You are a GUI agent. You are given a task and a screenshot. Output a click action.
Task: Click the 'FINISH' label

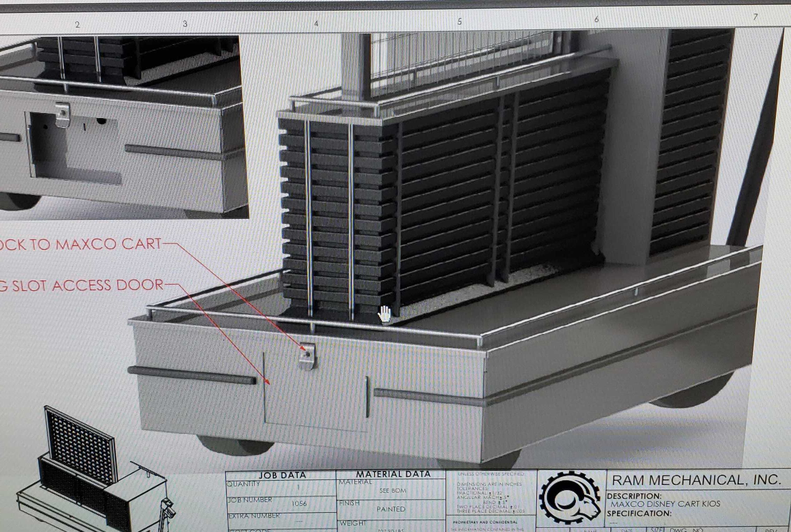[x=349, y=503]
